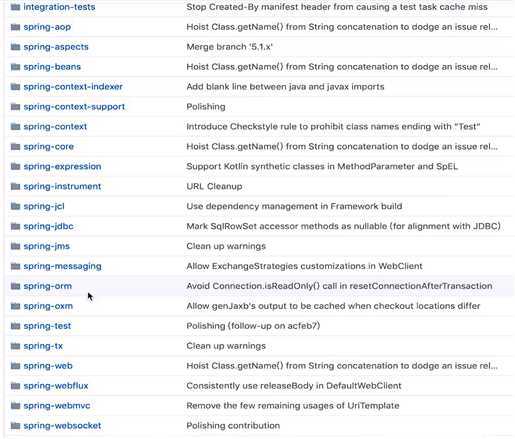Open the spring-oxm directory
Viewport: 515px width, 439px height.
point(48,306)
